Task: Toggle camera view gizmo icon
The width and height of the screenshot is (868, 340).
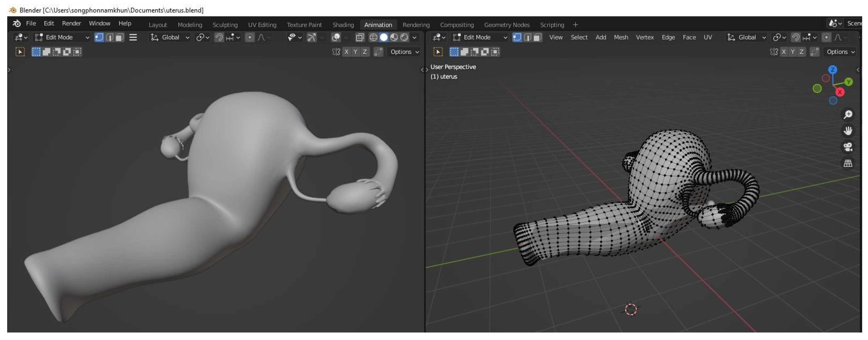Action: click(x=848, y=147)
